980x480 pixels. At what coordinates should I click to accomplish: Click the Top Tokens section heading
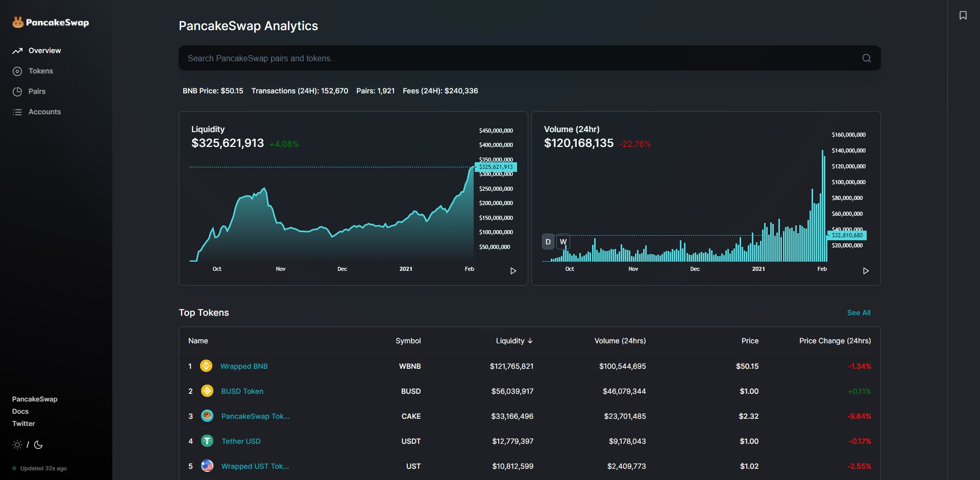pos(204,313)
